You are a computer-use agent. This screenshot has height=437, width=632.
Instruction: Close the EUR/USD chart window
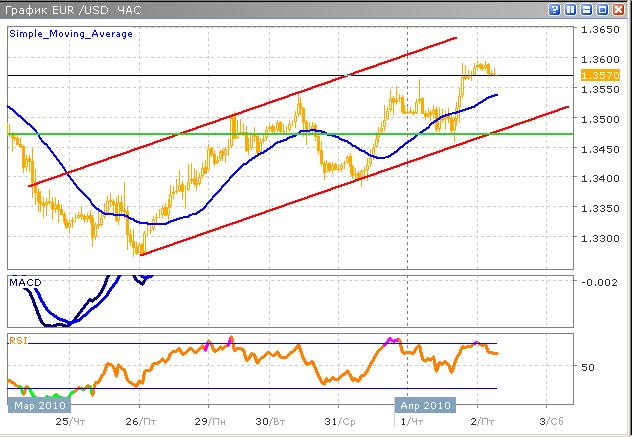coord(619,10)
